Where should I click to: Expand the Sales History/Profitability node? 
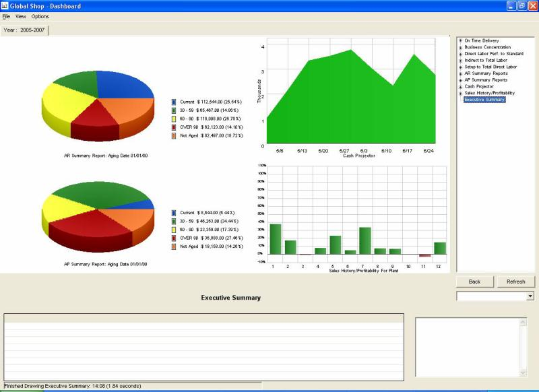coord(461,93)
